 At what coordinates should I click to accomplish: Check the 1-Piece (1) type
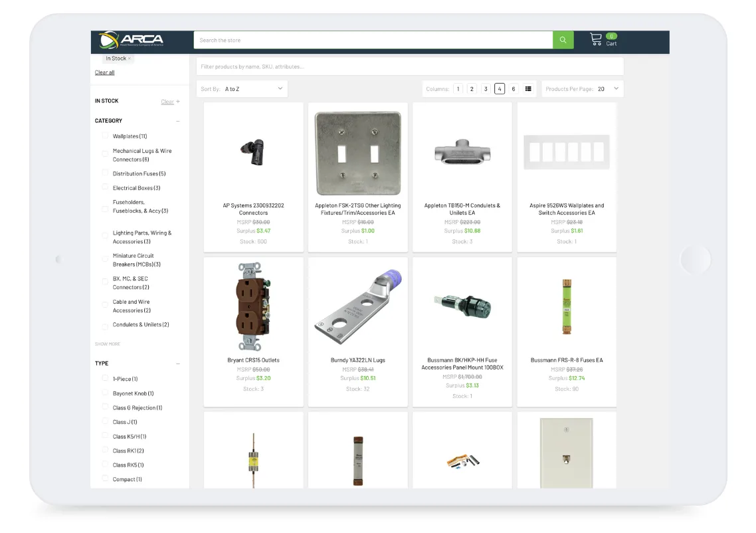click(105, 378)
